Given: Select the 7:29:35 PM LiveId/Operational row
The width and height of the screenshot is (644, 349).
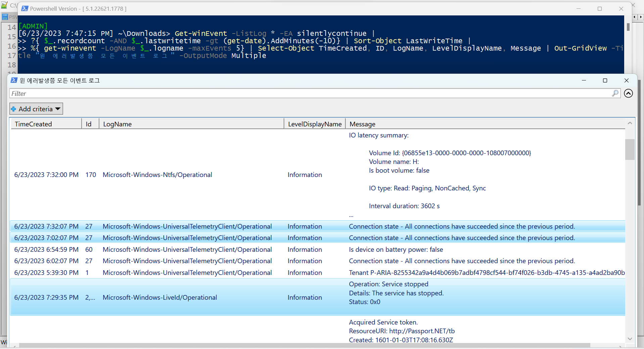Looking at the screenshot, I should coord(317,297).
